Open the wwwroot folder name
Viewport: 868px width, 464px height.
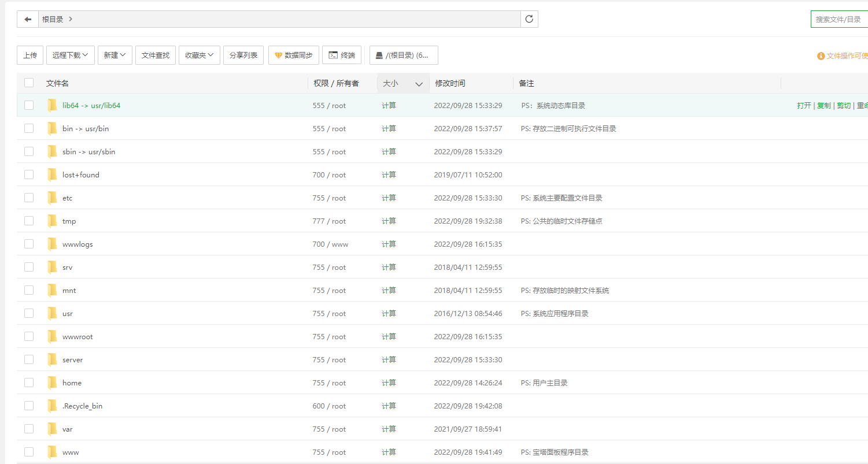[77, 336]
